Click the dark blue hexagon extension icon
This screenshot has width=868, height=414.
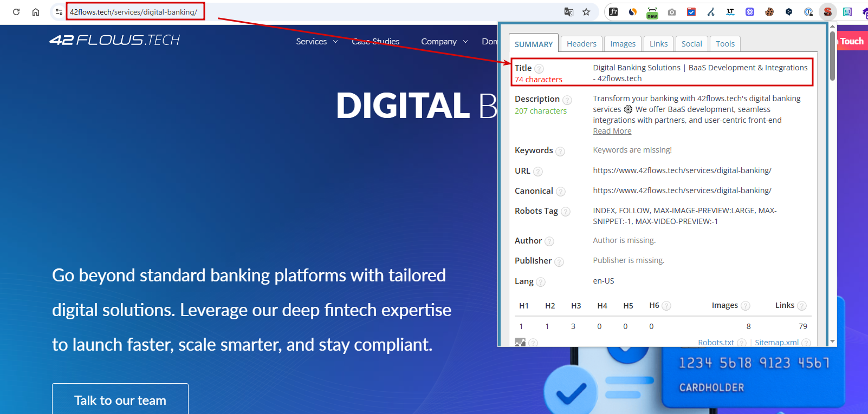789,12
